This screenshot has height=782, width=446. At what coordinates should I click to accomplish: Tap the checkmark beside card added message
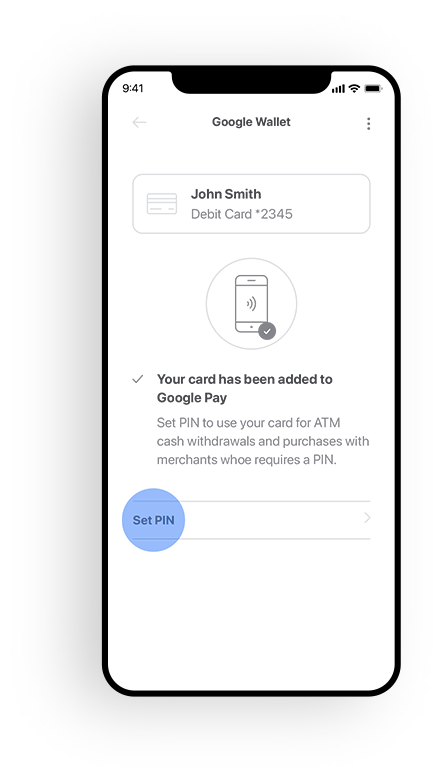(x=138, y=380)
